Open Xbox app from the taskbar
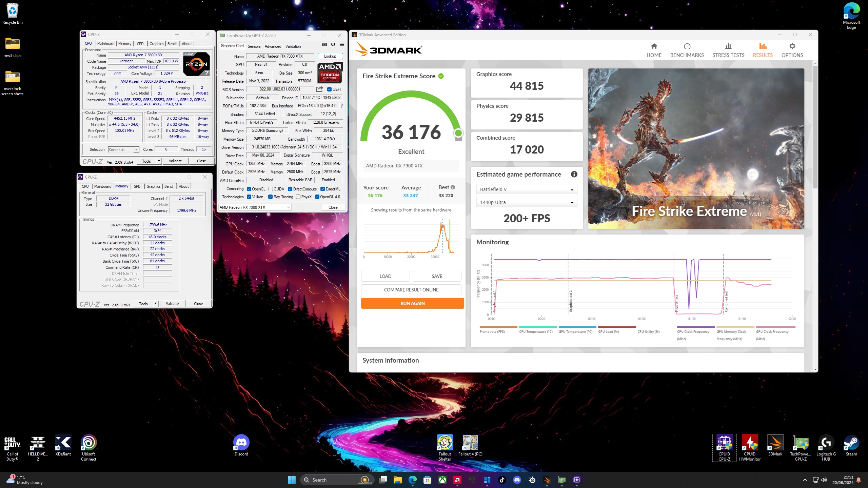 tap(442, 480)
